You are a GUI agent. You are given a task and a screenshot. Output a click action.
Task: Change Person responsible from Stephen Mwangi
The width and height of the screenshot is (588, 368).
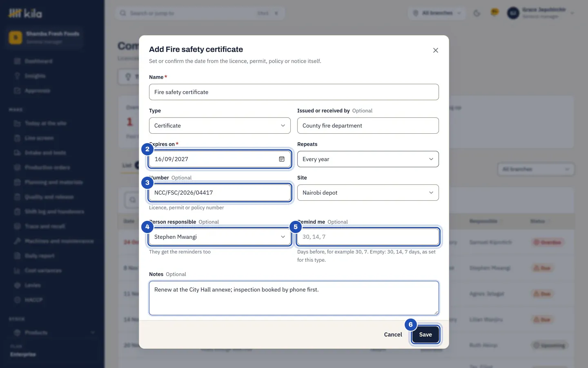coord(220,237)
